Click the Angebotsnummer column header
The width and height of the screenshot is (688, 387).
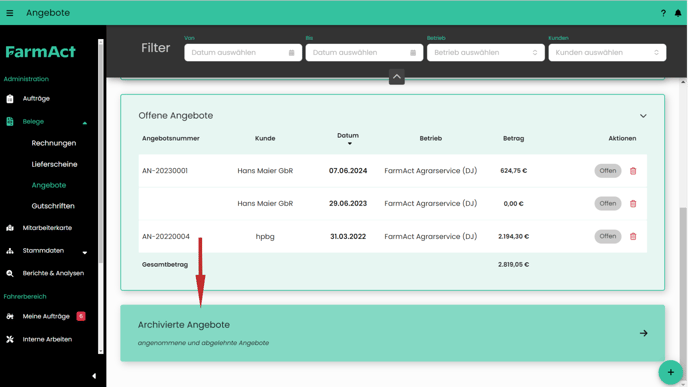point(171,138)
